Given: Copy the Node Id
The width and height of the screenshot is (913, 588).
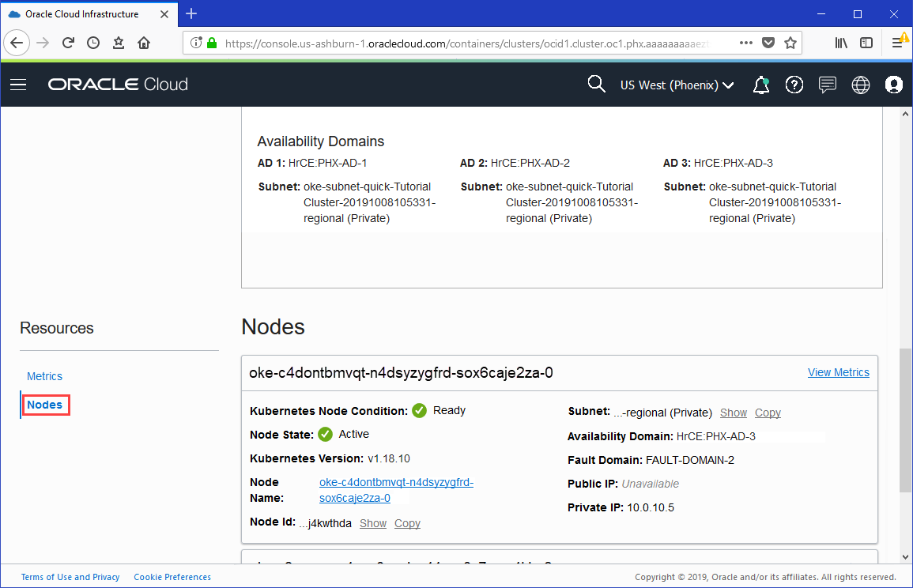Looking at the screenshot, I should pos(407,523).
